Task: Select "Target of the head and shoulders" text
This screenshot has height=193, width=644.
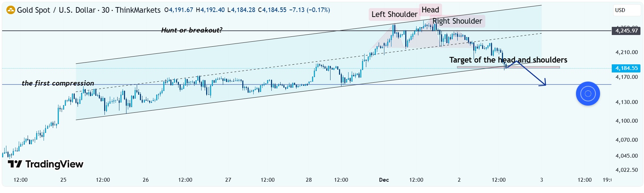Action: tap(508, 60)
